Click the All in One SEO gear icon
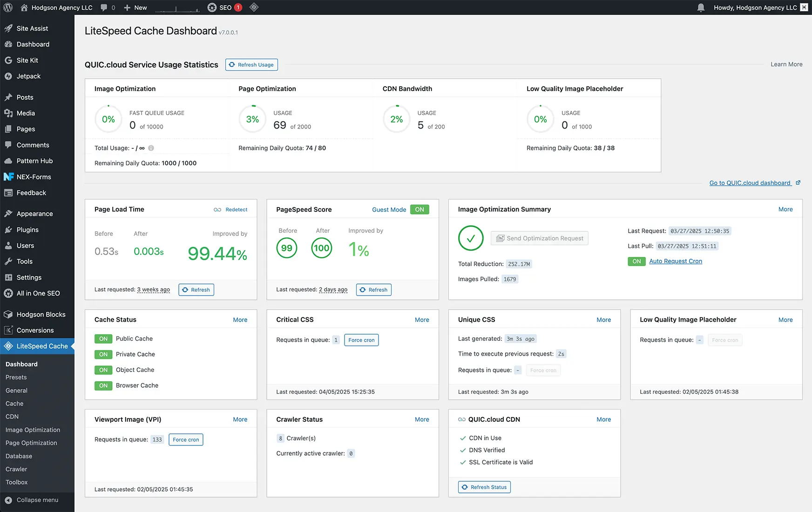This screenshot has width=812, height=512. (8, 293)
